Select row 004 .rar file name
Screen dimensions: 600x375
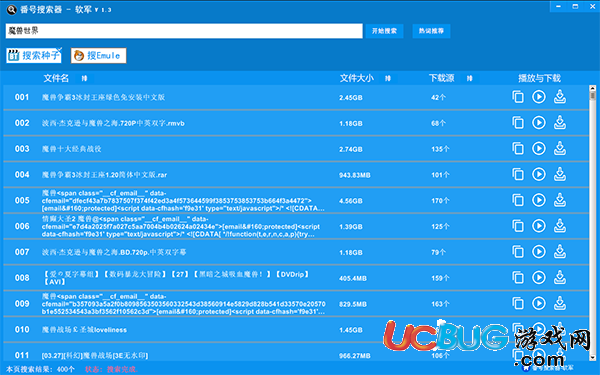pos(104,175)
